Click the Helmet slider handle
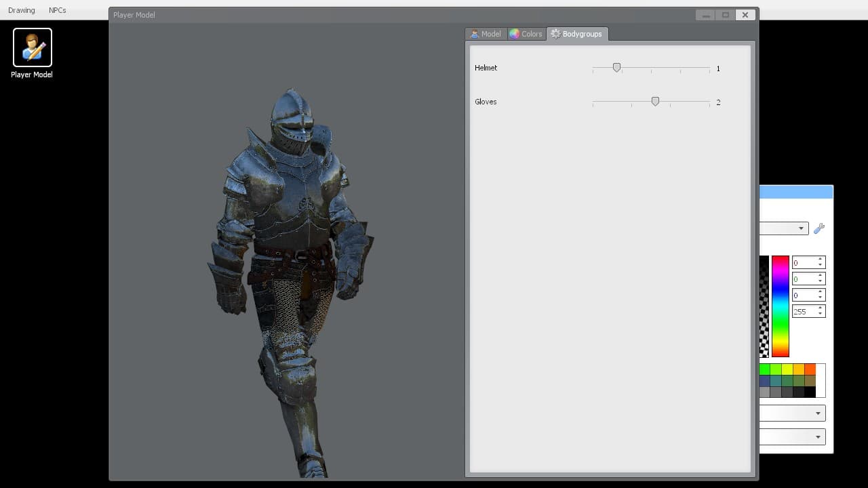The height and width of the screenshot is (488, 868). click(616, 68)
